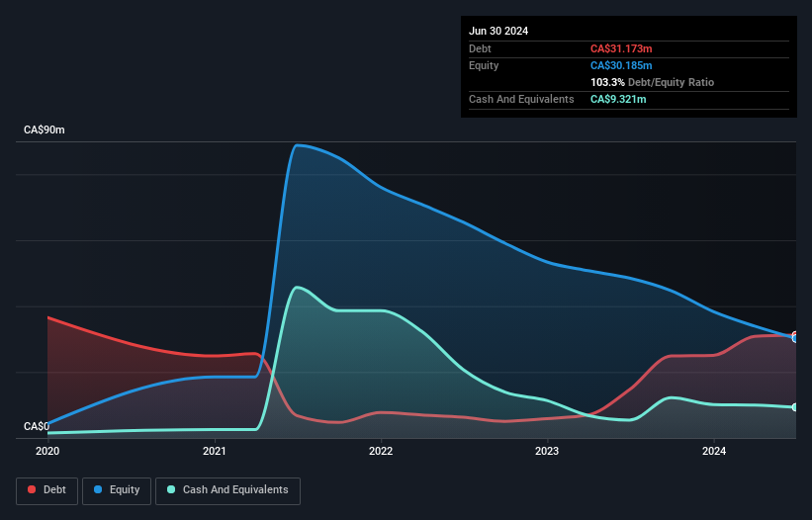Screen dimensions: 812x520
Task: Click the 2021 x-axis label
Action: coord(215,451)
